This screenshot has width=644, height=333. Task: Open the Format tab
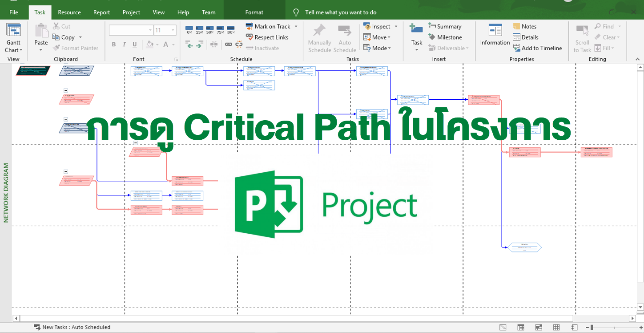[x=254, y=12]
